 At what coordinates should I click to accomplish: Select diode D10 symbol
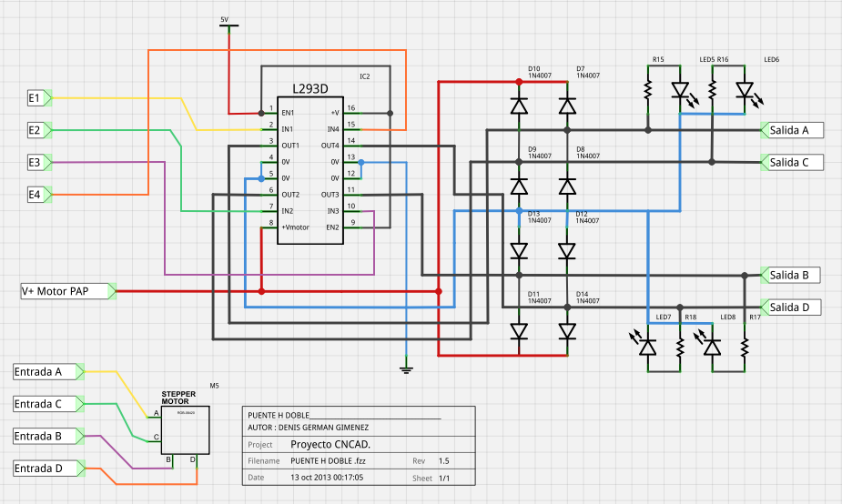coord(519,106)
